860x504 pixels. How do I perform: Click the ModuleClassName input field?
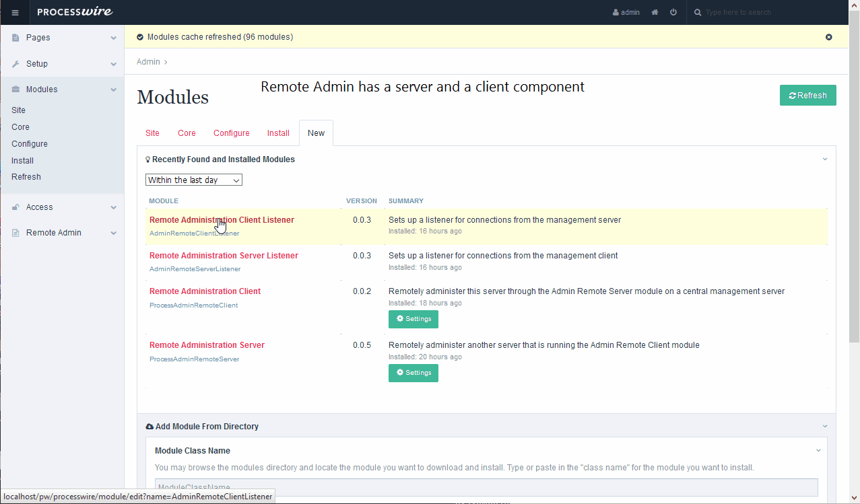click(486, 487)
